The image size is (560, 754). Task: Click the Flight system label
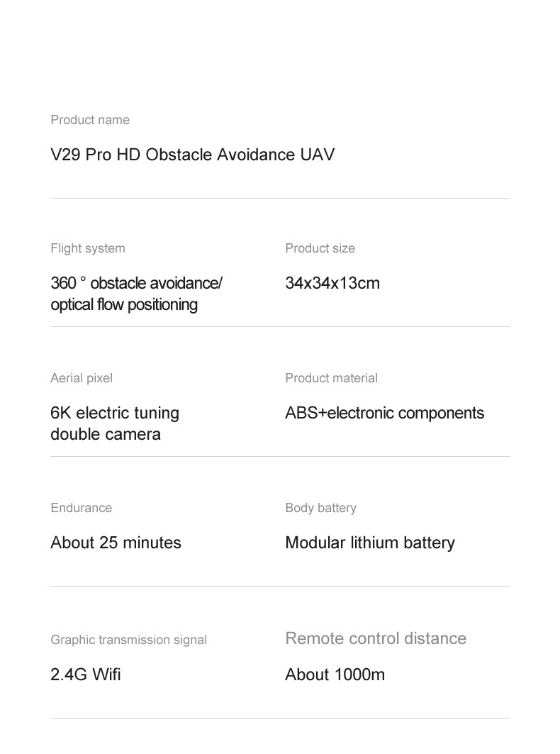87,248
